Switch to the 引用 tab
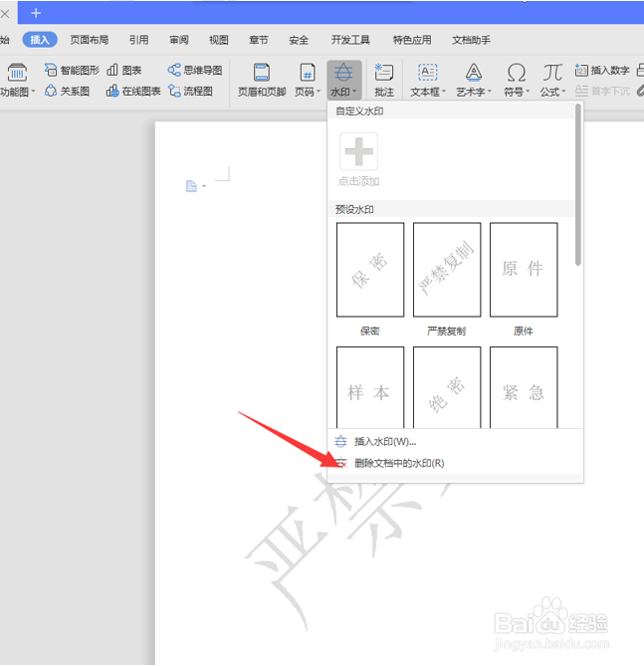The image size is (644, 666). [139, 40]
